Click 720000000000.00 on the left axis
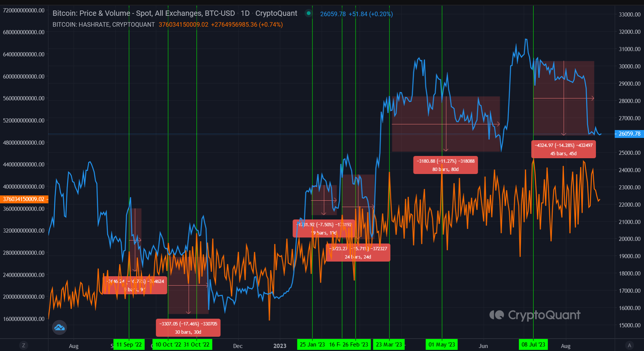644x351 pixels. pos(24,10)
